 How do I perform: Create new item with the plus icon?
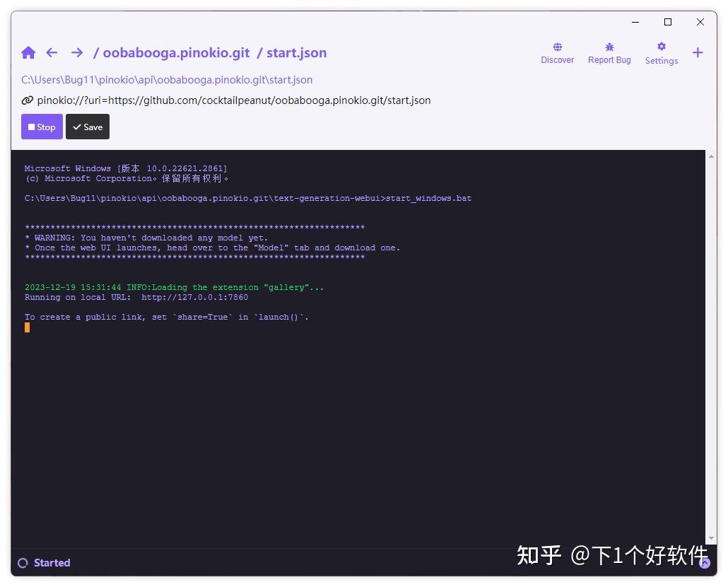(698, 52)
